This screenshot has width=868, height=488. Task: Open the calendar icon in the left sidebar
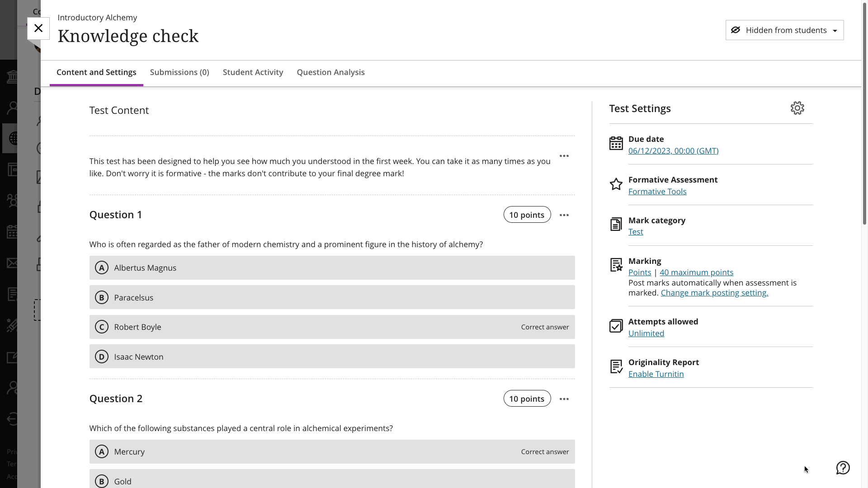click(x=12, y=232)
